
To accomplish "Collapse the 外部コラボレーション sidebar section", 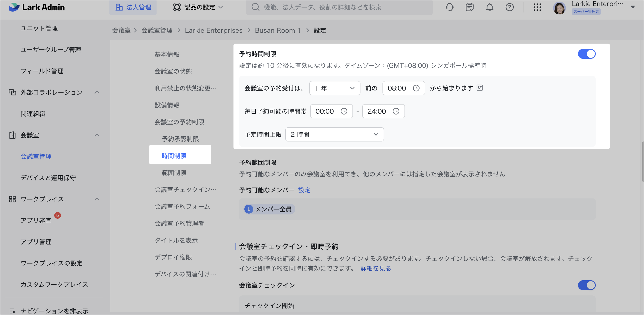I will [97, 93].
